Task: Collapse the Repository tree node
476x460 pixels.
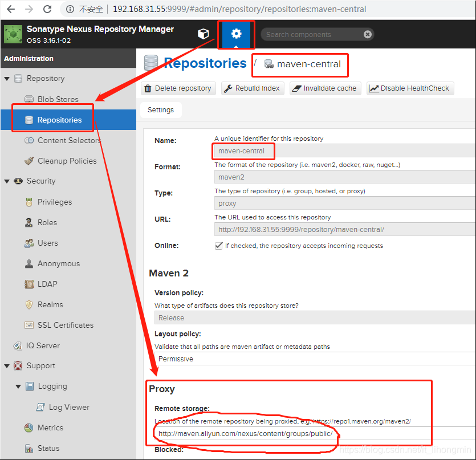Action: pos(7,79)
